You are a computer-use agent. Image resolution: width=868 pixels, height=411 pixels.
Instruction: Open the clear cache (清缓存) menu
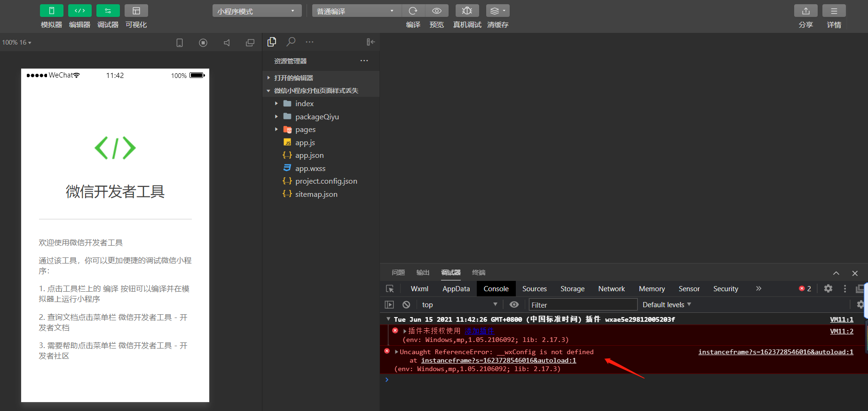click(x=497, y=11)
